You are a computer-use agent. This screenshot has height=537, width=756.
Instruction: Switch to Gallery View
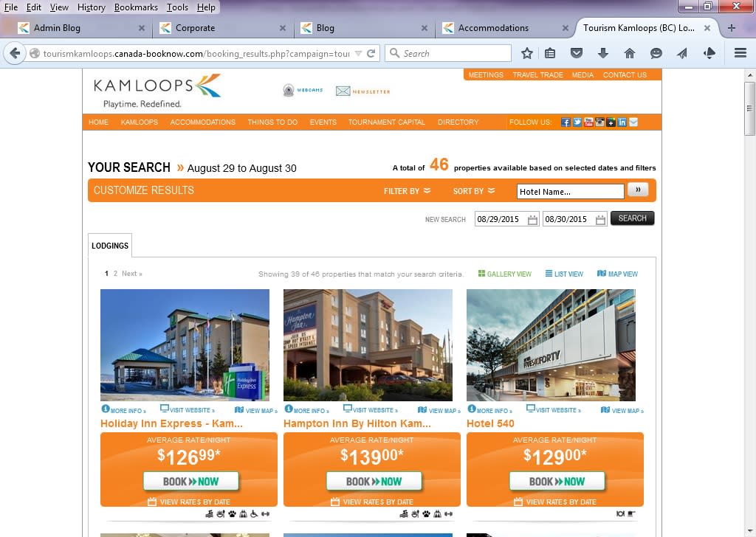(x=505, y=274)
